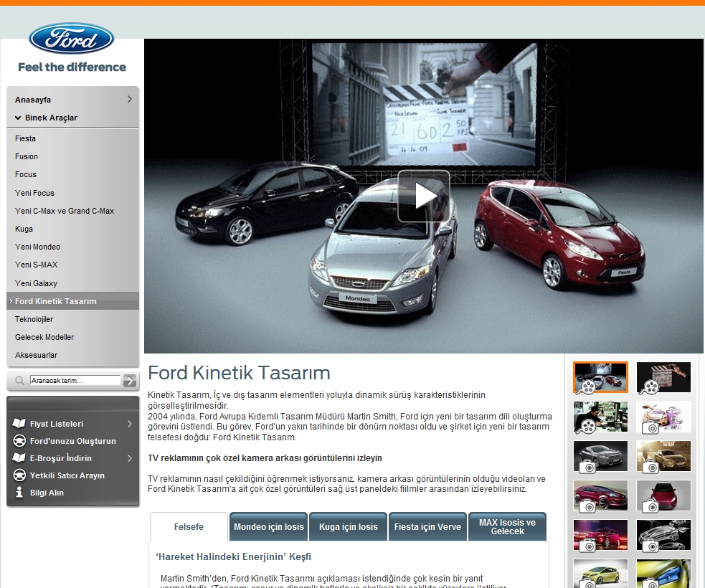Click the Ford oval logo

point(72,39)
